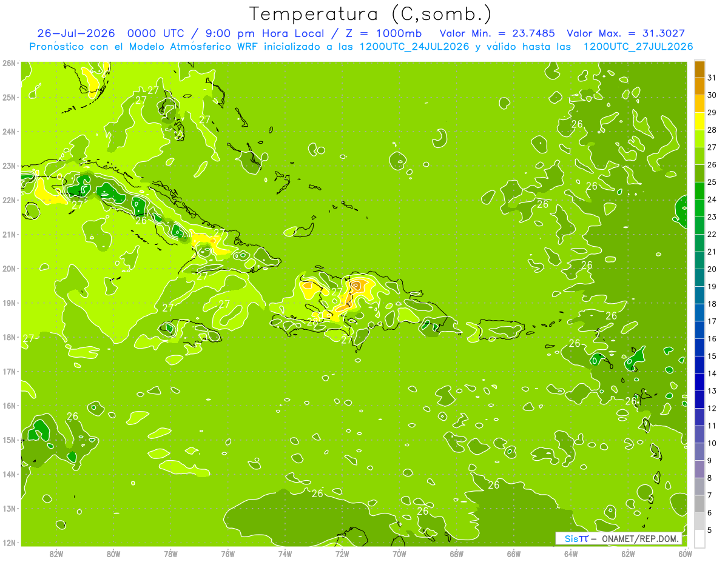Click the white bottom swatch of the color scale
Image resolution: width=728 pixels, height=562 pixels.
point(699,539)
